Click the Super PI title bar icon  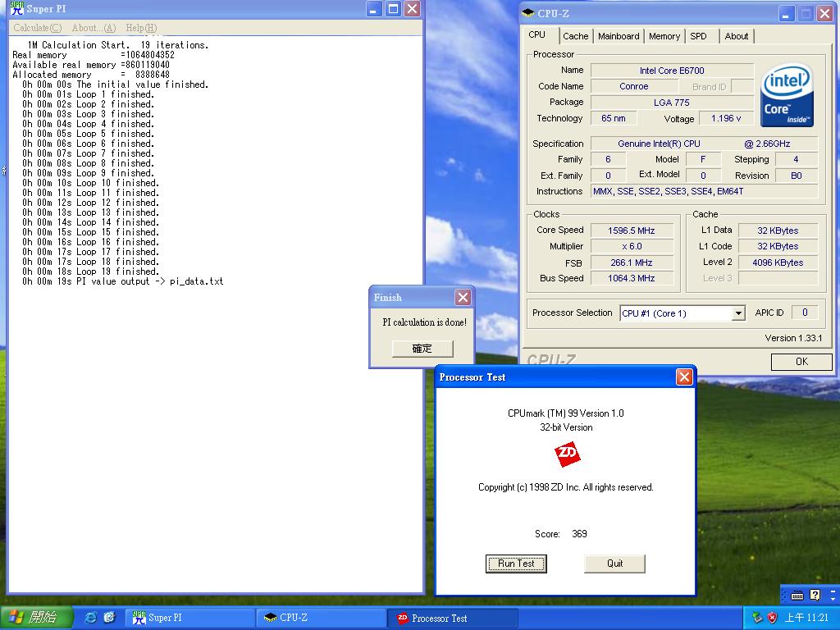17,8
